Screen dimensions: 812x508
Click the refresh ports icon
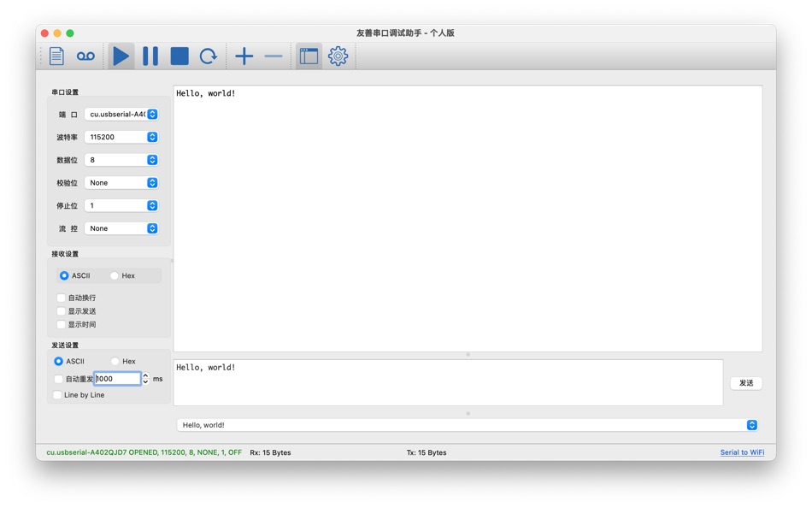click(208, 56)
